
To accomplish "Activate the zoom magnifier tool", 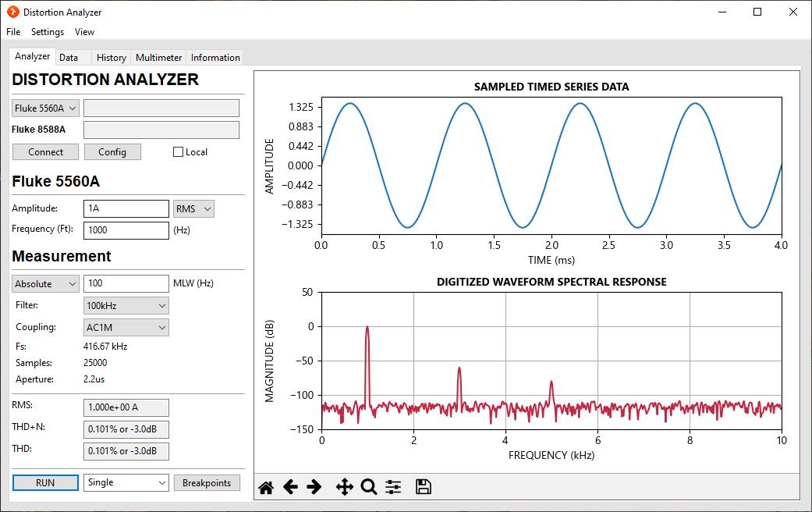I will [x=369, y=487].
